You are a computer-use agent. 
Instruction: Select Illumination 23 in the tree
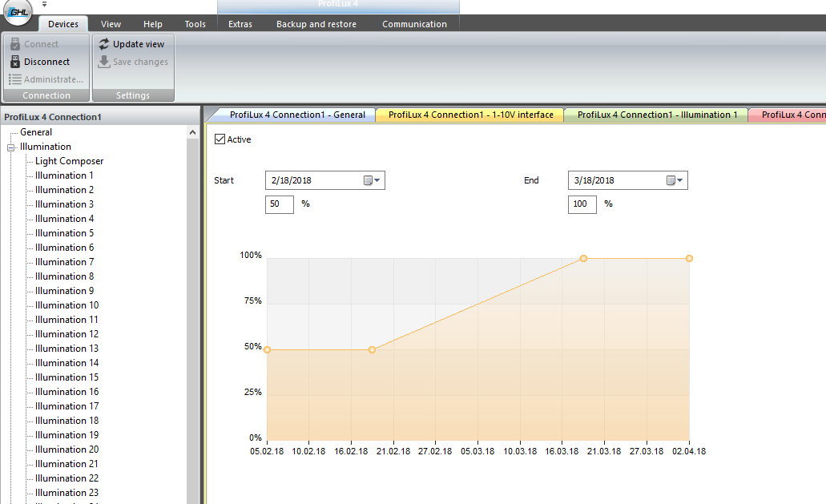point(67,493)
